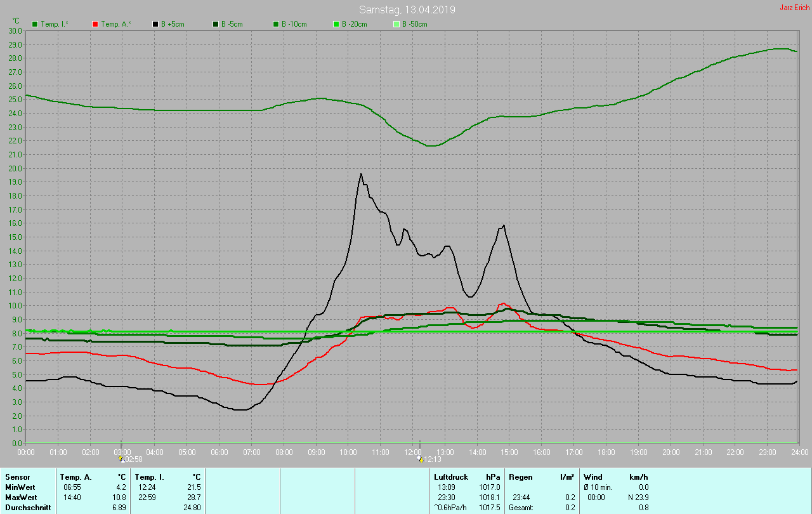Click the '12:13' time marker label
Image resolution: width=812 pixels, height=514 pixels.
(x=432, y=459)
